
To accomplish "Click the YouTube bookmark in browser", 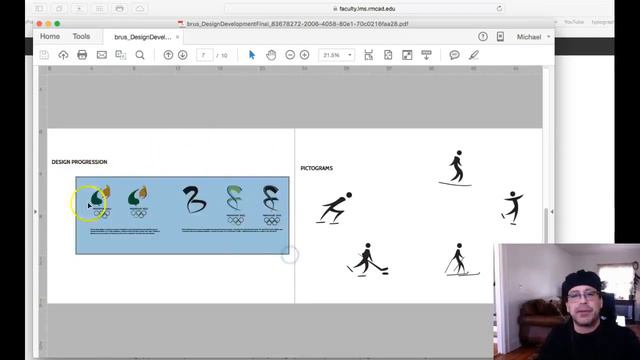I will pyautogui.click(x=574, y=22).
